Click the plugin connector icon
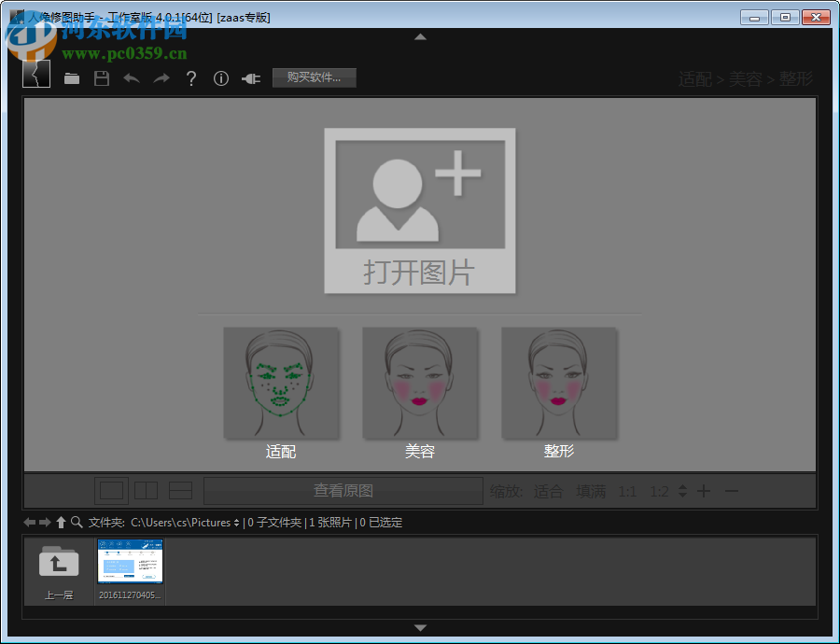The width and height of the screenshot is (840, 644). tap(250, 78)
